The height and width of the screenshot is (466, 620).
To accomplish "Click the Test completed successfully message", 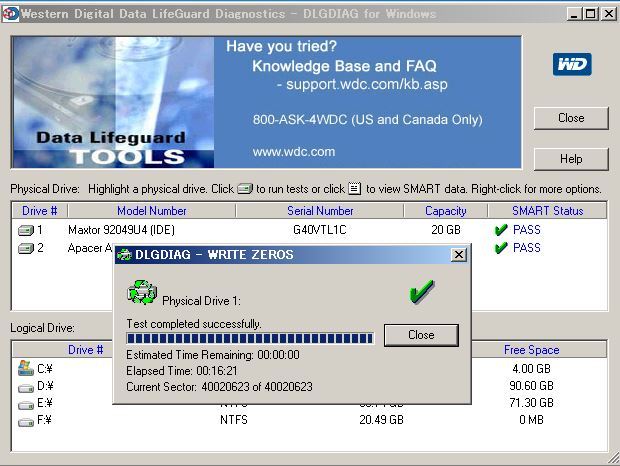I will pyautogui.click(x=194, y=324).
